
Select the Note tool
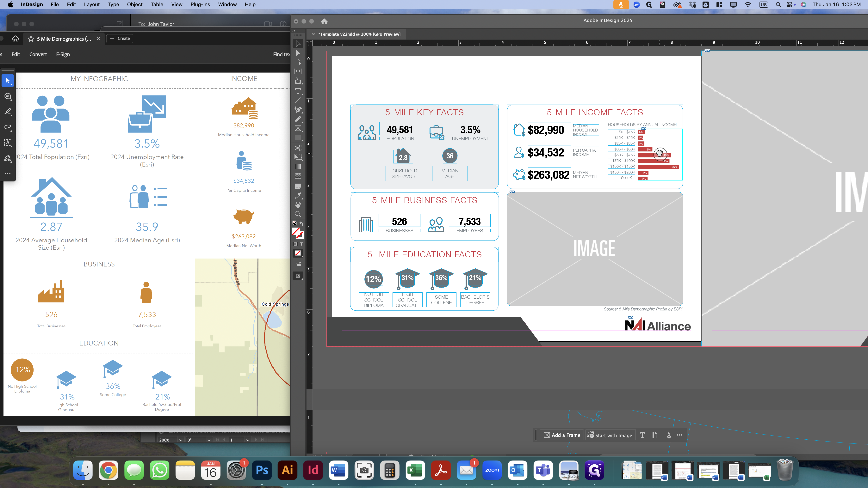point(298,186)
